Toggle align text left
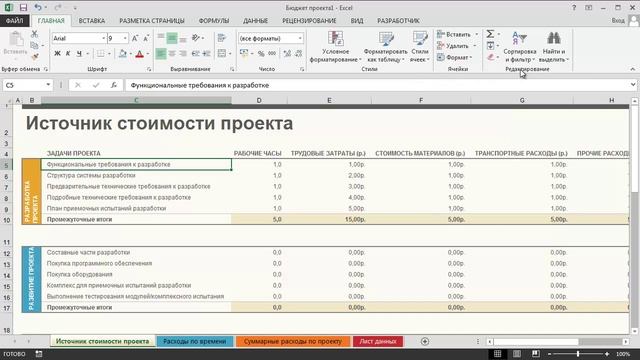This screenshot has height=360, width=640. coord(161,53)
